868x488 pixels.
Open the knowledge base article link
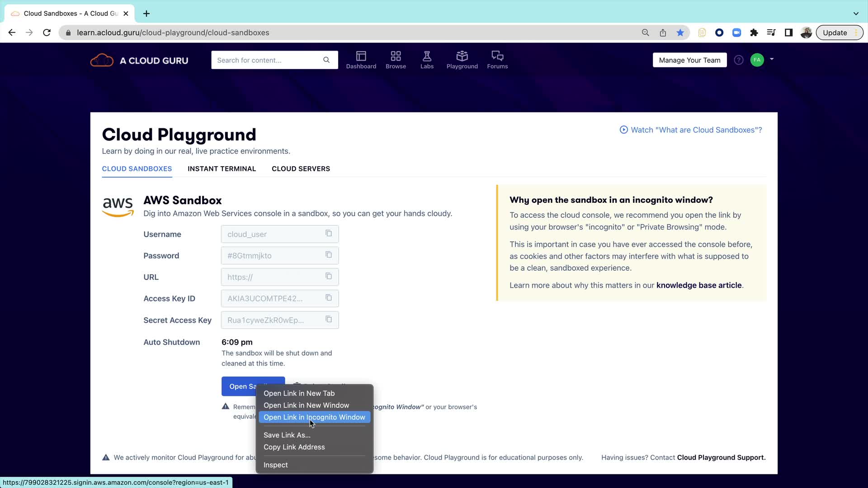pos(698,285)
